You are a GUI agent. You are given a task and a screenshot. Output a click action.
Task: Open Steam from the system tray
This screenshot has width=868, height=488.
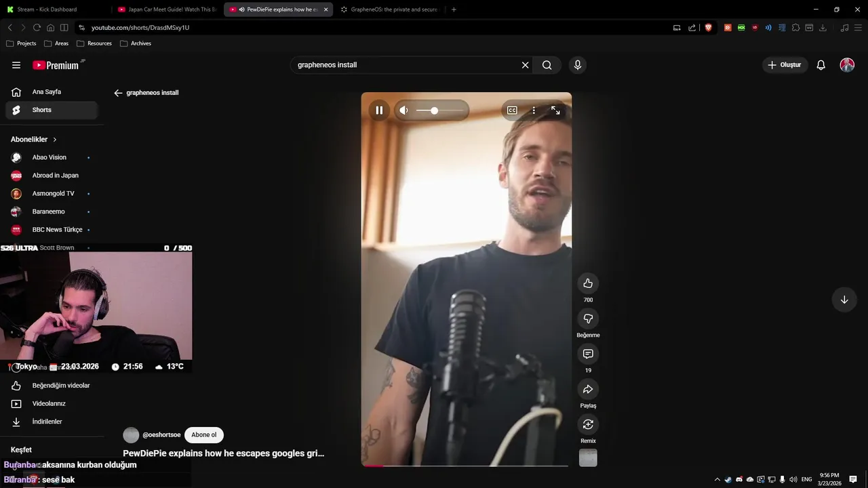[x=728, y=479]
